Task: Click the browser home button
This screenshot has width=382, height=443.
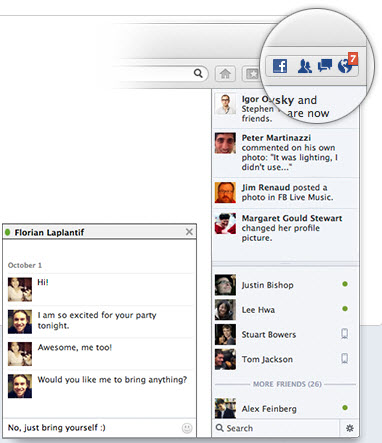Action: coord(225,74)
